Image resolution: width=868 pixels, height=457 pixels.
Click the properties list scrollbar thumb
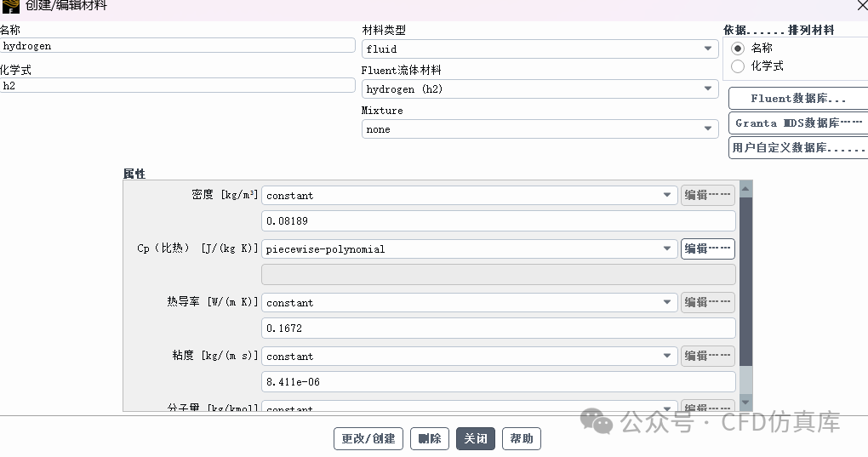click(745, 282)
